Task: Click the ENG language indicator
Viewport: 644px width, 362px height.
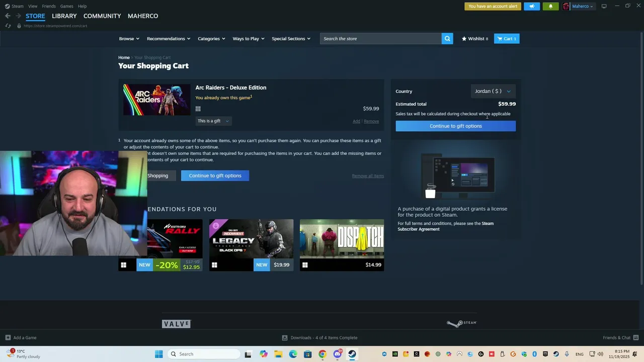Action: point(580,354)
